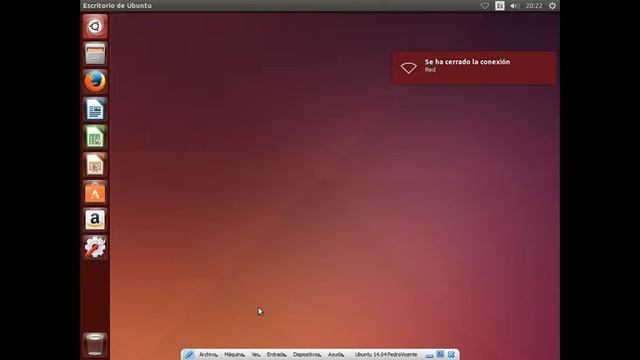Open the network indicator in top panel
The image size is (640, 360).
pyautogui.click(x=484, y=6)
